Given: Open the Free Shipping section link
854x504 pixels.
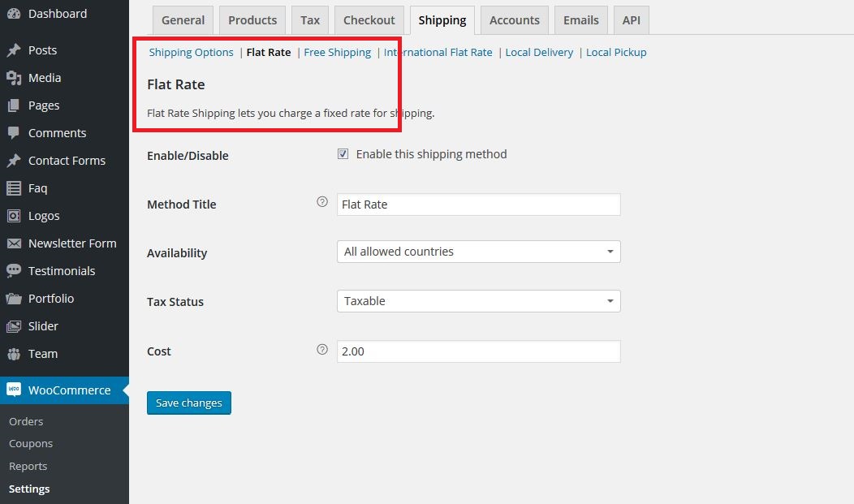Looking at the screenshot, I should click(337, 52).
